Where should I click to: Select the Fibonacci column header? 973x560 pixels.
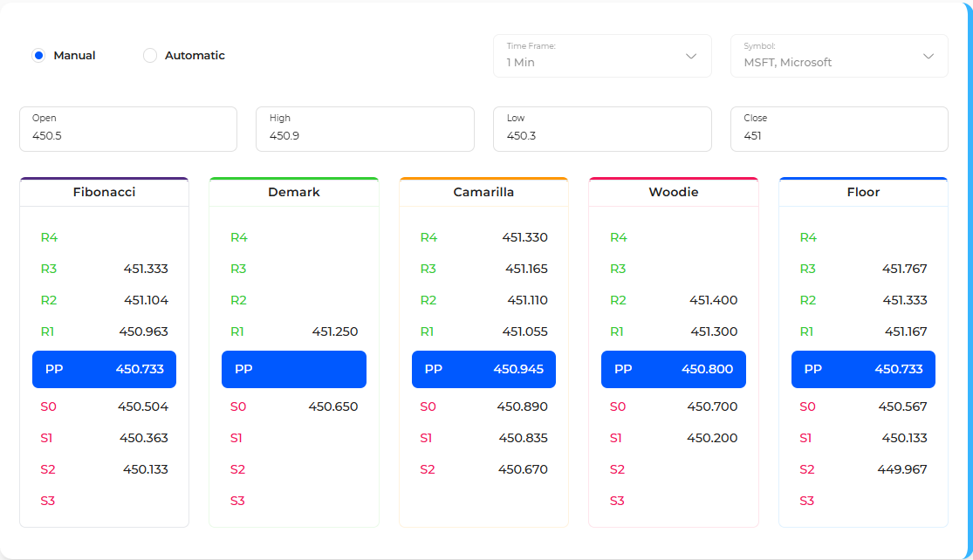click(x=104, y=192)
